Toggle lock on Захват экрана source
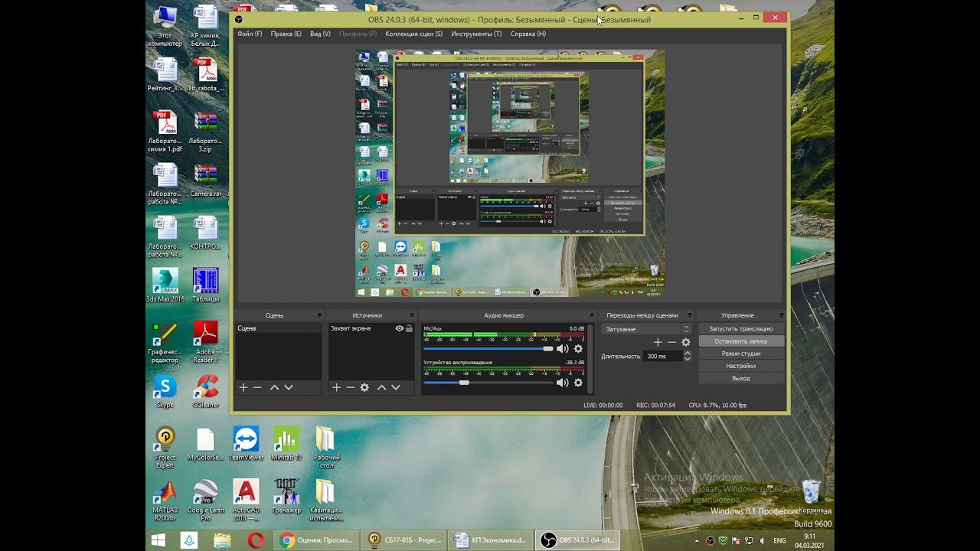 point(409,328)
